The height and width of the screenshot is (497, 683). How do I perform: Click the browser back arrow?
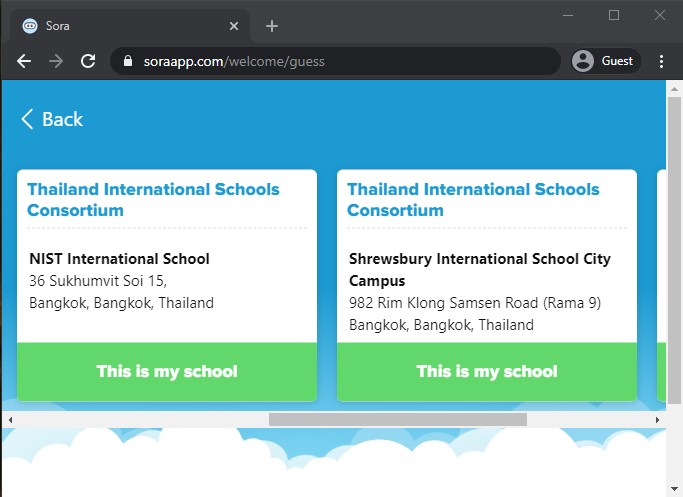24,61
